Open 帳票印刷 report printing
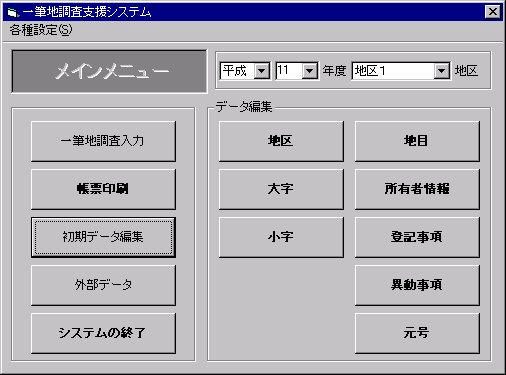The image size is (506, 375). coord(103,189)
